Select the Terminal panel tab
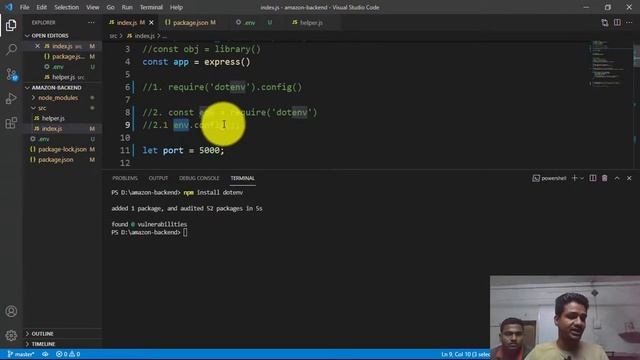Image resolution: width=640 pixels, height=360 pixels. point(242,178)
